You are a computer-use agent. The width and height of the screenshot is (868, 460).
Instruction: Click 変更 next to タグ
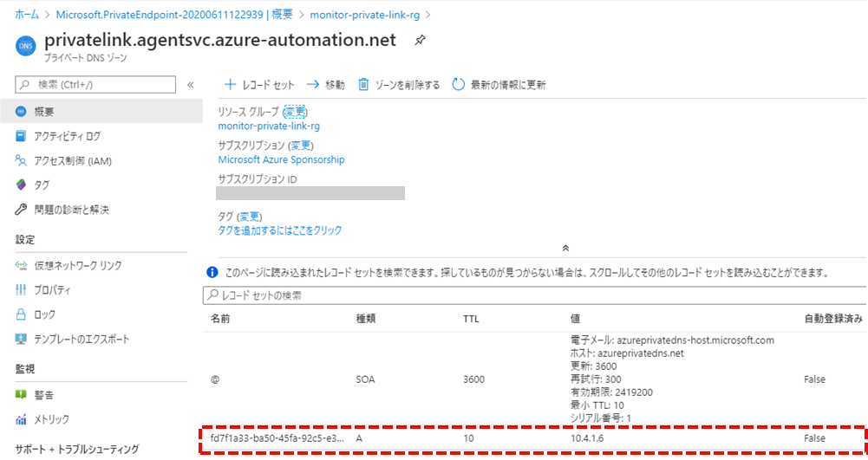[250, 217]
